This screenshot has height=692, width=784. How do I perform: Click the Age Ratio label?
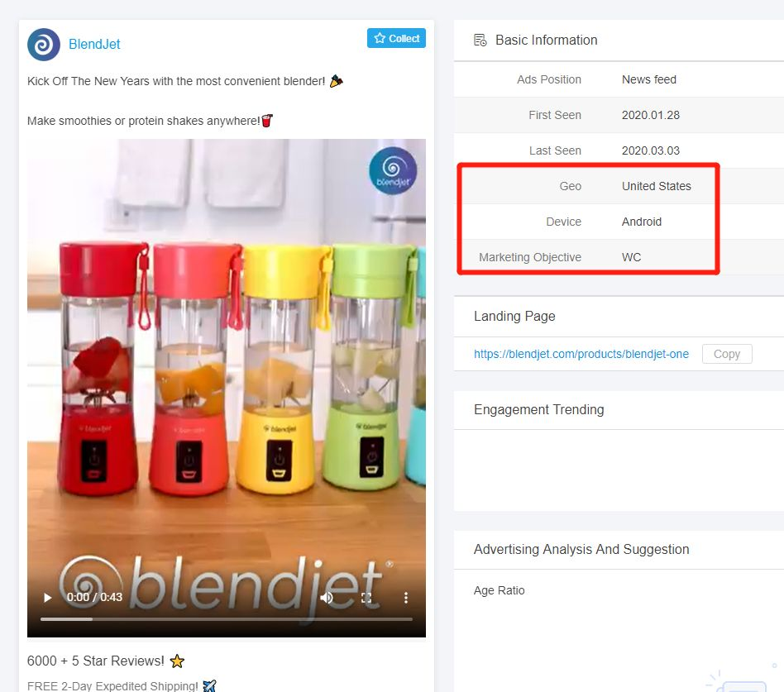pyautogui.click(x=499, y=590)
